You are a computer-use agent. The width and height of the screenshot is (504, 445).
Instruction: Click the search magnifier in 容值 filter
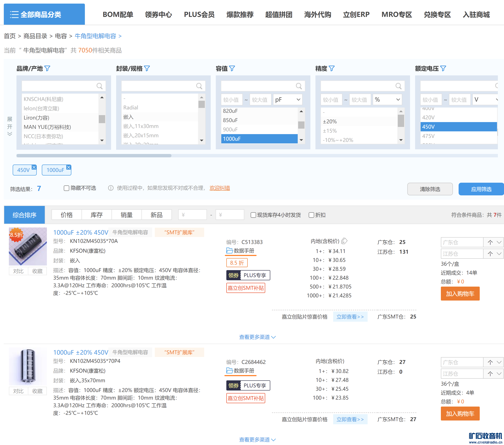pos(299,86)
